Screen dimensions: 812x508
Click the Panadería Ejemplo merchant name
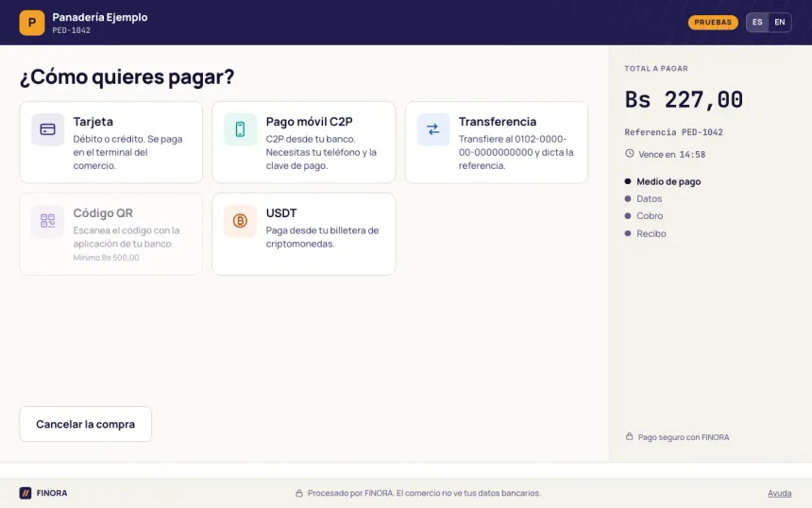[x=100, y=17]
